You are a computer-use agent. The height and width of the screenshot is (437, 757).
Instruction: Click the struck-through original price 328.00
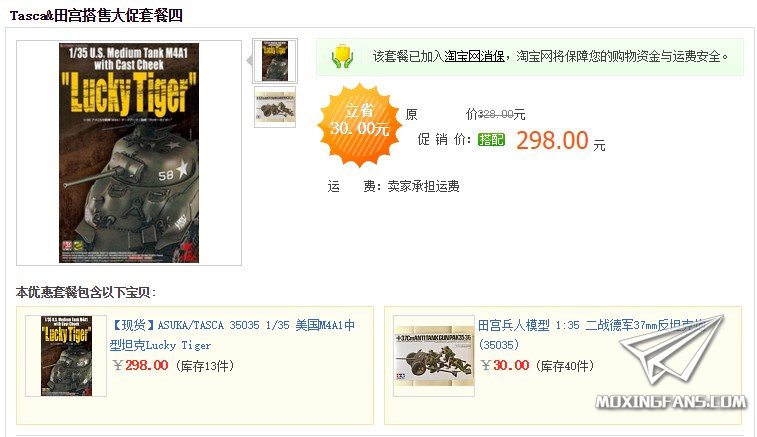(495, 114)
